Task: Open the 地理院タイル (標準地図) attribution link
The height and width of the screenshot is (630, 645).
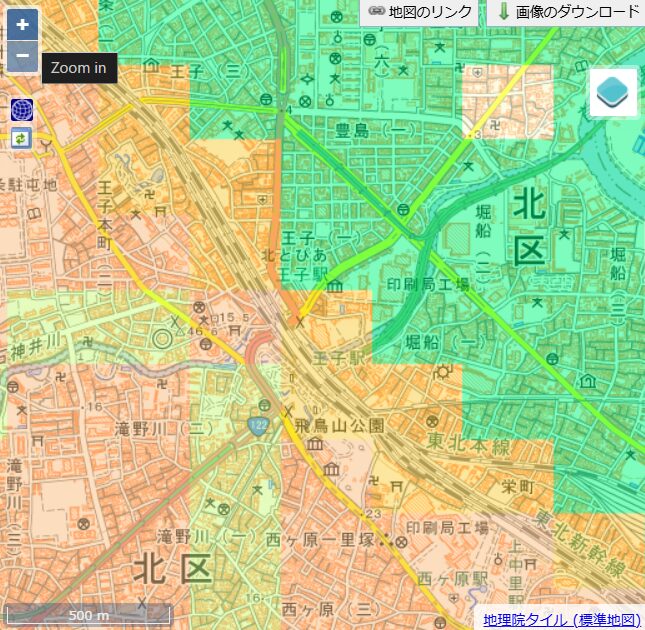Action: [561, 620]
